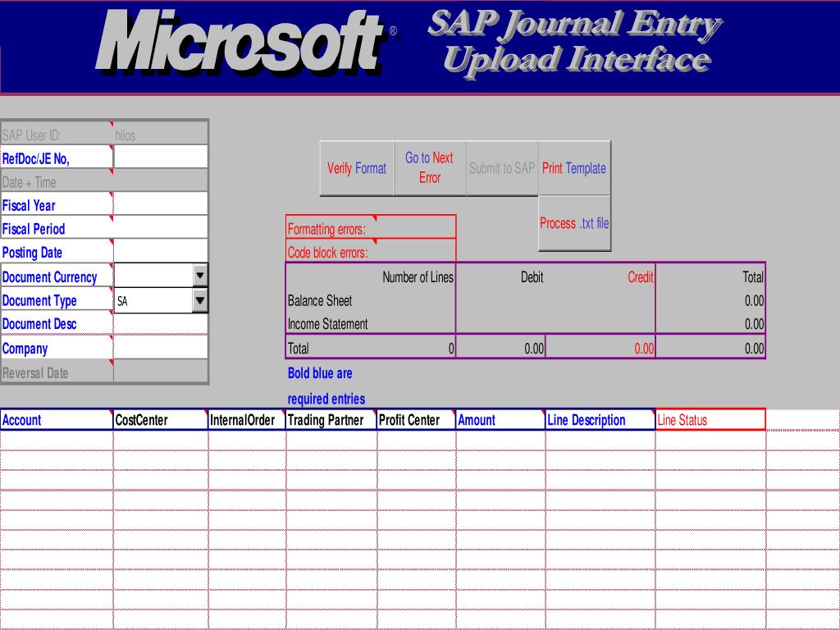Click the Account column header
Viewport: 840px width, 630px height.
(57, 420)
